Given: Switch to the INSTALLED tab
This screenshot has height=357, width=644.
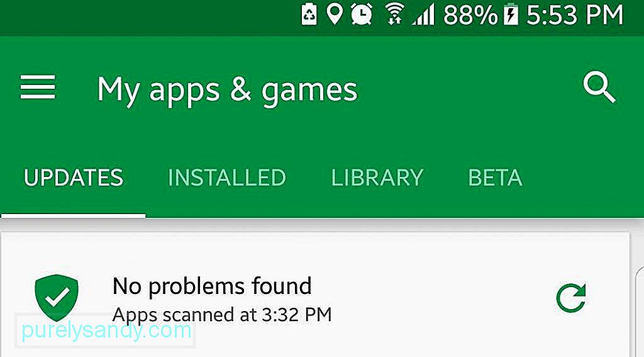Looking at the screenshot, I should pyautogui.click(x=226, y=178).
